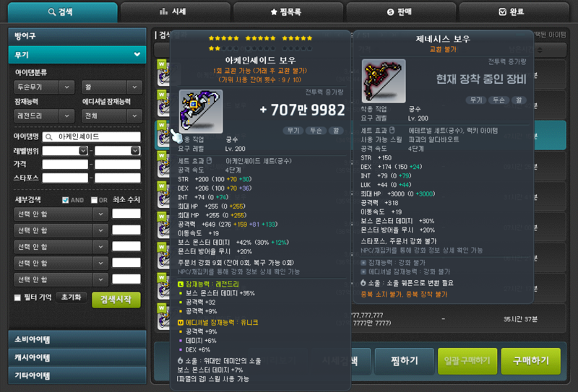Click the last bow icon in results list

tap(163, 316)
